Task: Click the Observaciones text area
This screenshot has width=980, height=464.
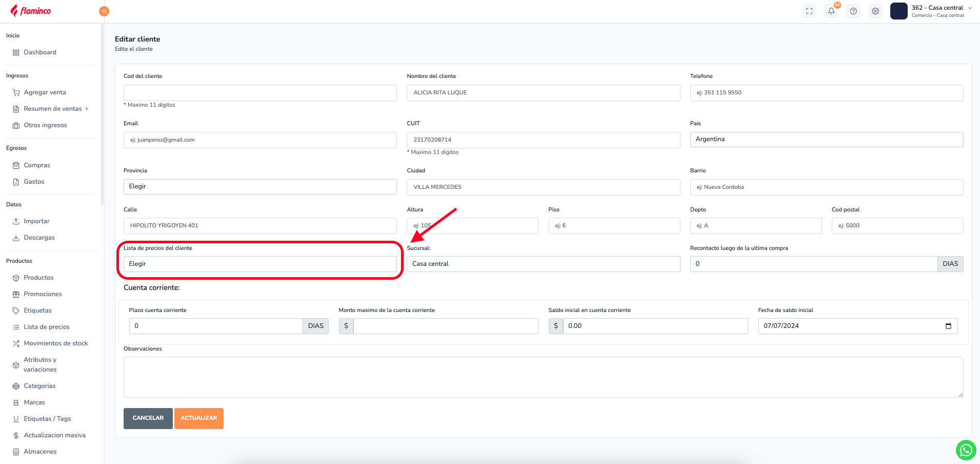Action: [x=543, y=377]
